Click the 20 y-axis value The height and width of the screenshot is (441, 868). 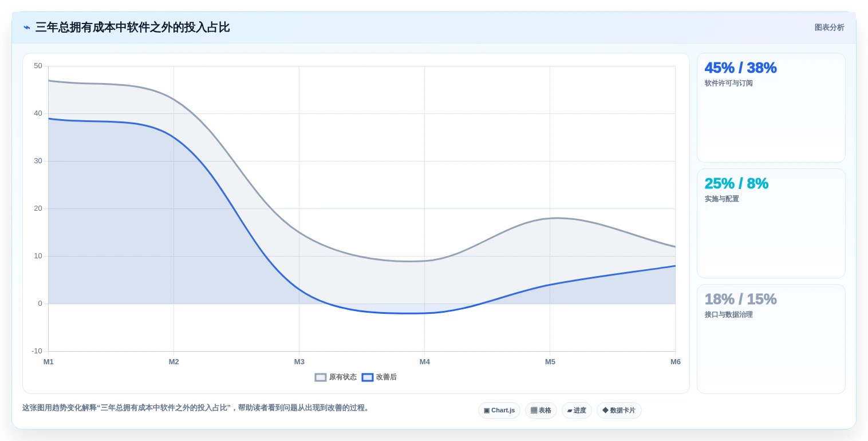38,208
